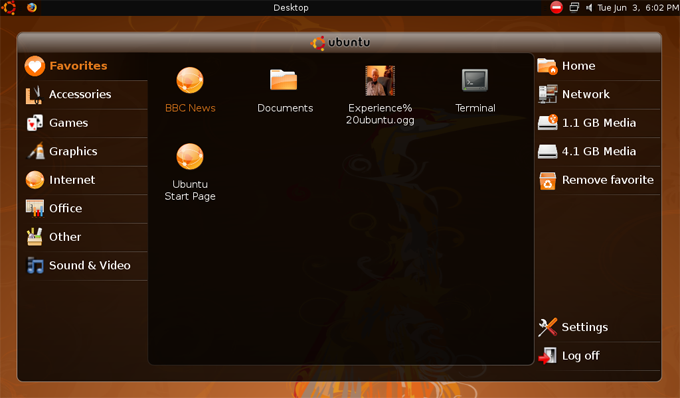Screen dimensions: 680x398
Task: Click the Graphics category icon
Action: click(x=36, y=151)
